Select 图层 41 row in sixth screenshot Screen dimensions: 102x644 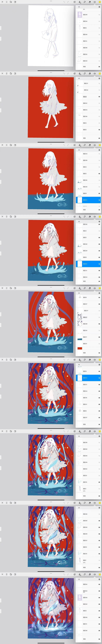(x=88, y=404)
